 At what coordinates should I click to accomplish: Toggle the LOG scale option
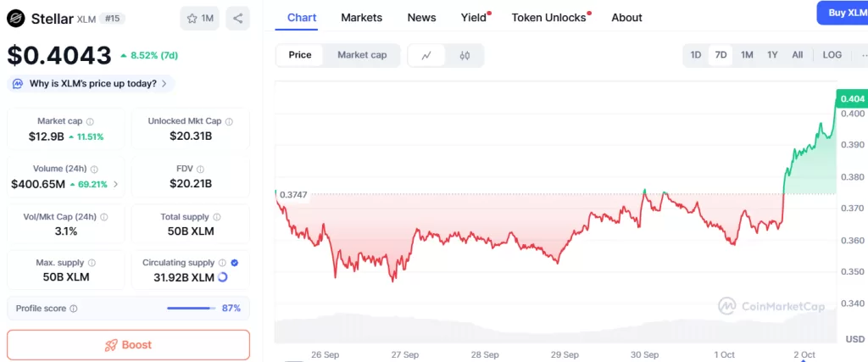coord(832,55)
